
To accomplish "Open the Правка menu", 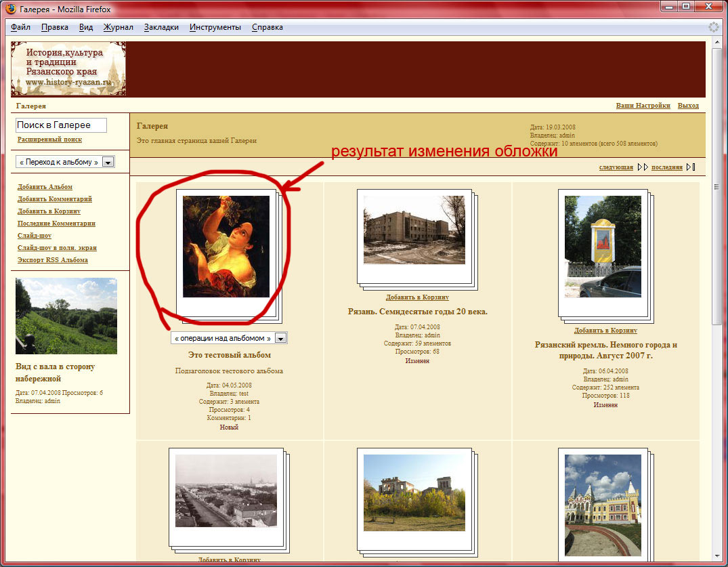I will point(55,27).
